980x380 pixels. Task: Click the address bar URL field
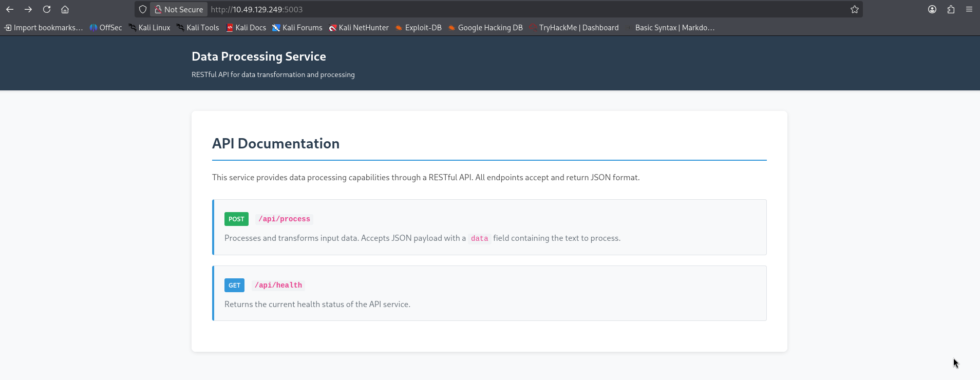pyautogui.click(x=462, y=9)
